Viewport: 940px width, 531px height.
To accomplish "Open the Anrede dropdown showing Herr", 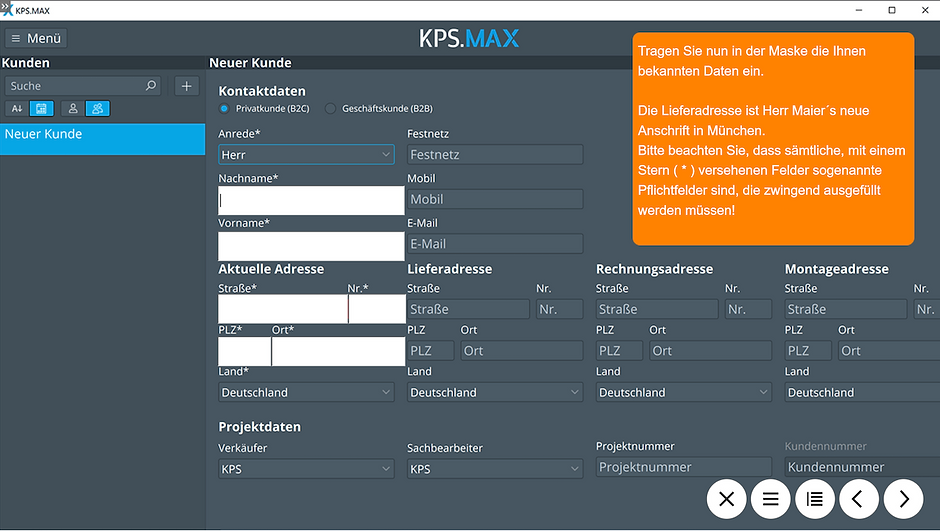I will pos(306,155).
